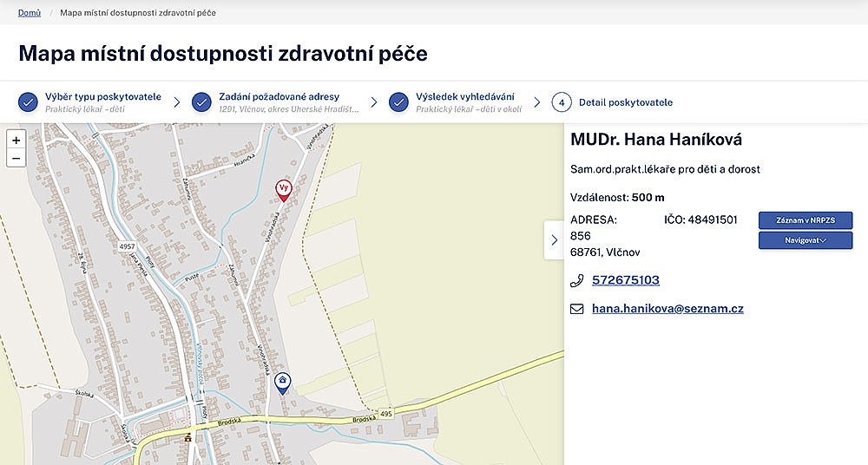This screenshot has height=465, width=868.
Task: Click checkmark icon of Výběr typu poskytovatele
Action: (28, 102)
